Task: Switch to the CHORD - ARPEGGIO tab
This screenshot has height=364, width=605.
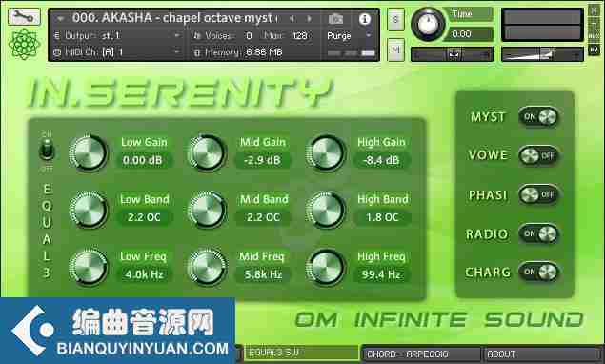Action: [x=421, y=354]
